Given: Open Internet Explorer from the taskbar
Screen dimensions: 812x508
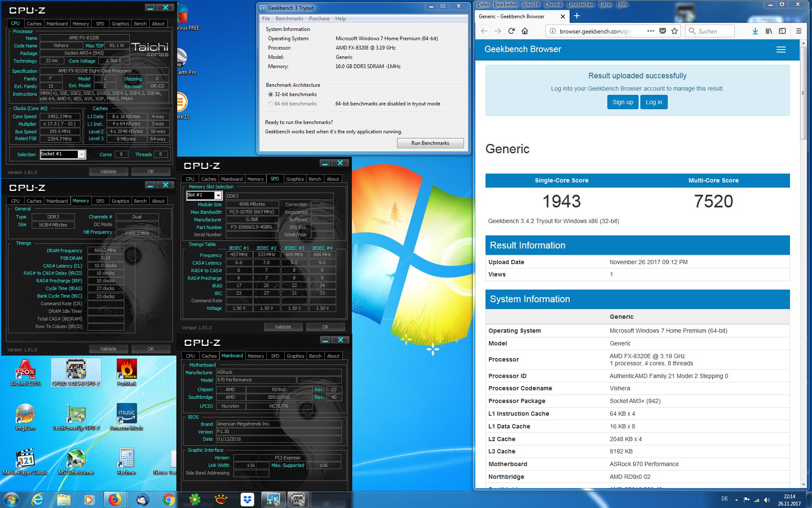Looking at the screenshot, I should click(38, 500).
